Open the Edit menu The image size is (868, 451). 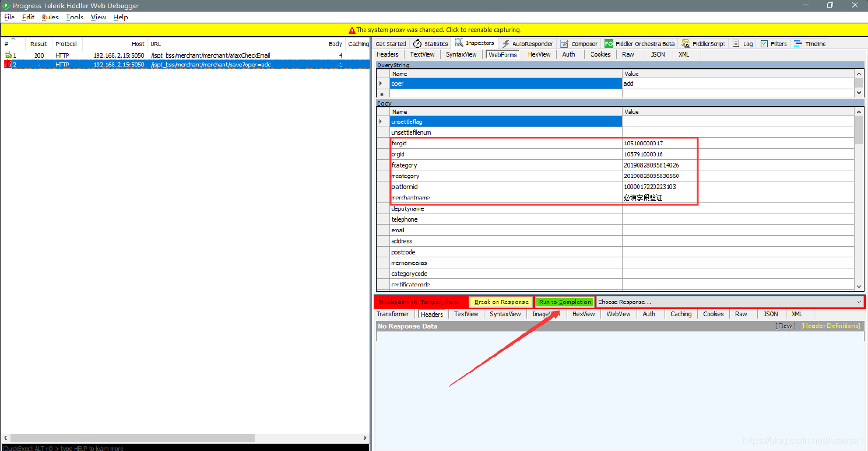(29, 18)
